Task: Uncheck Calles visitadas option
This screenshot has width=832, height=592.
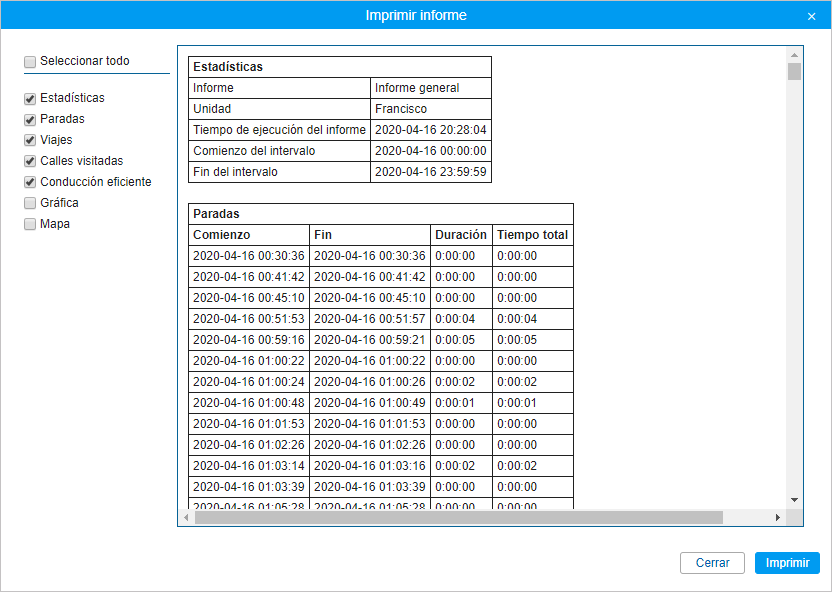Action: pos(30,162)
